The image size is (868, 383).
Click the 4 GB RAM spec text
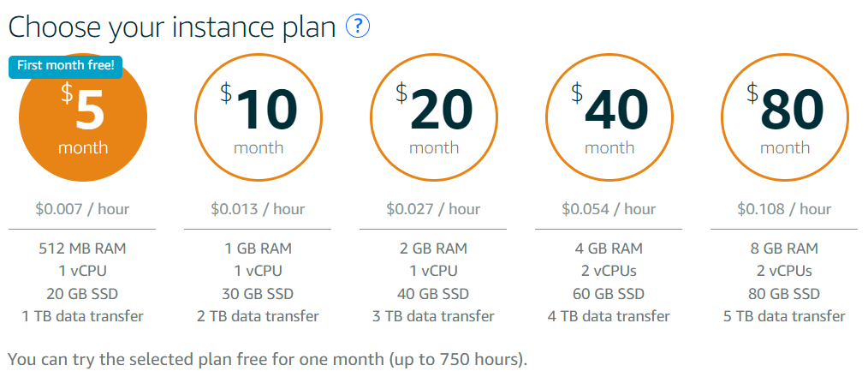tap(609, 248)
